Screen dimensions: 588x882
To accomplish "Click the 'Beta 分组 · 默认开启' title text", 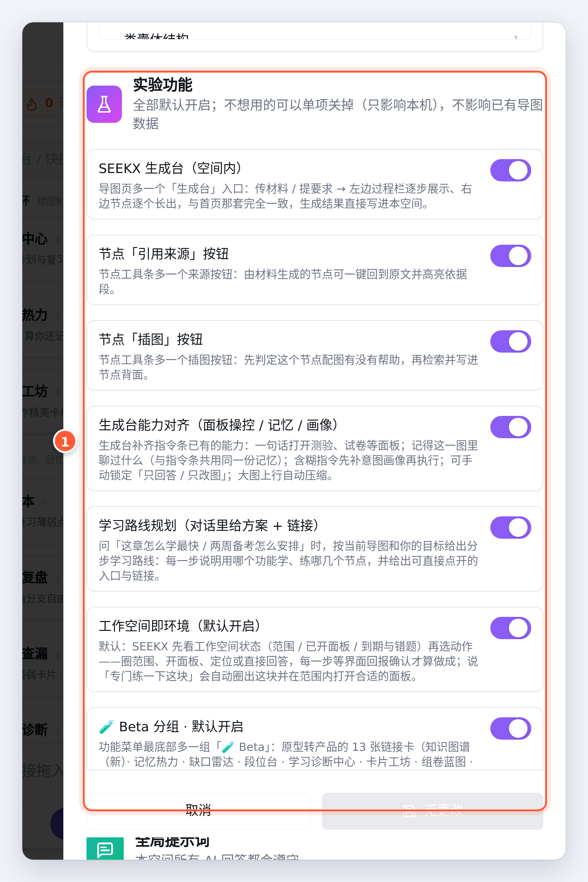I will [181, 726].
